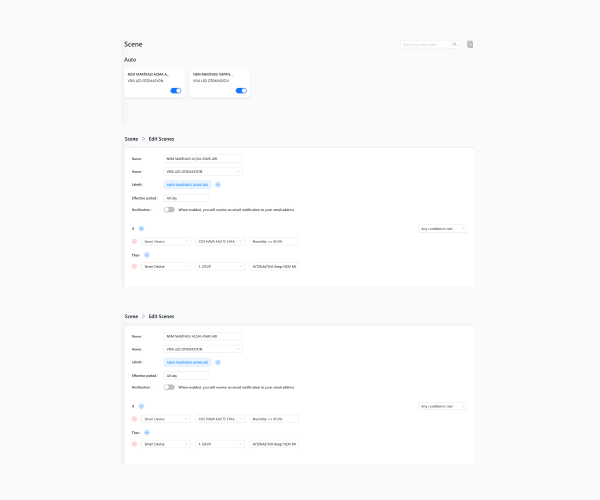This screenshot has width=600, height=500.
Task: Open 'Any condition is met' dropdown in upper panel
Action: (x=443, y=229)
